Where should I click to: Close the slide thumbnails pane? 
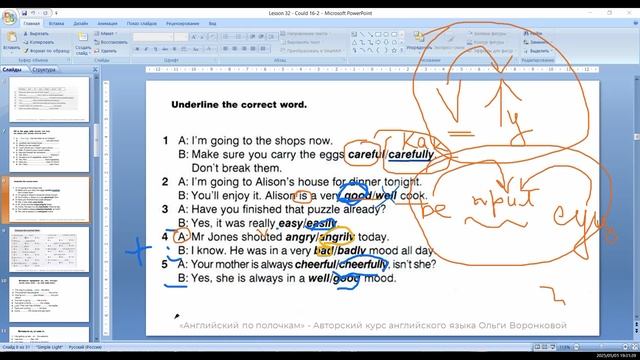point(95,69)
